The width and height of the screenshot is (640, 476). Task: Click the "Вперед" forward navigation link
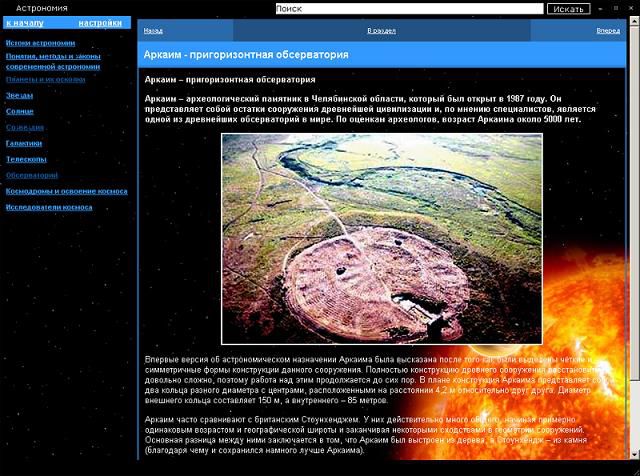click(x=607, y=31)
